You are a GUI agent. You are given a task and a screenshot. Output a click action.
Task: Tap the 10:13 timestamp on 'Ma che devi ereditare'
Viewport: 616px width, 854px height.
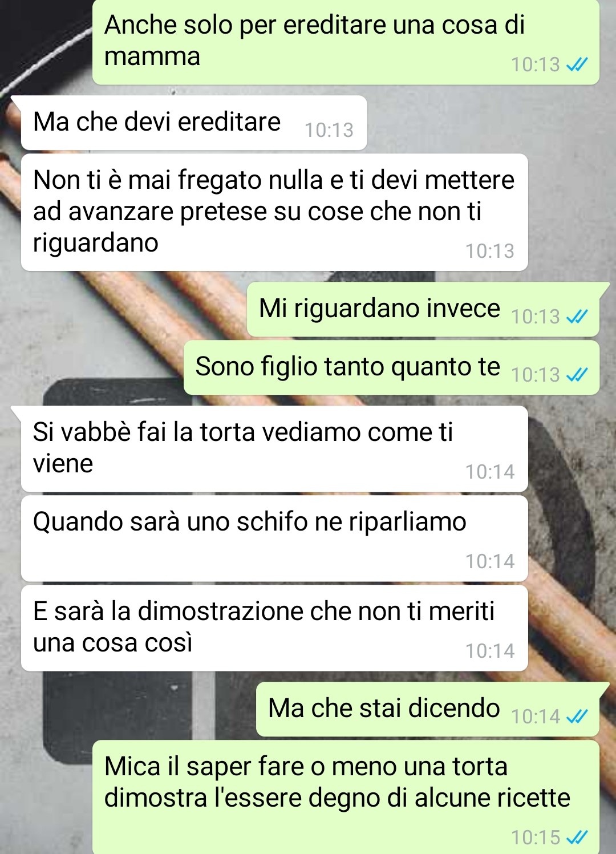(329, 130)
